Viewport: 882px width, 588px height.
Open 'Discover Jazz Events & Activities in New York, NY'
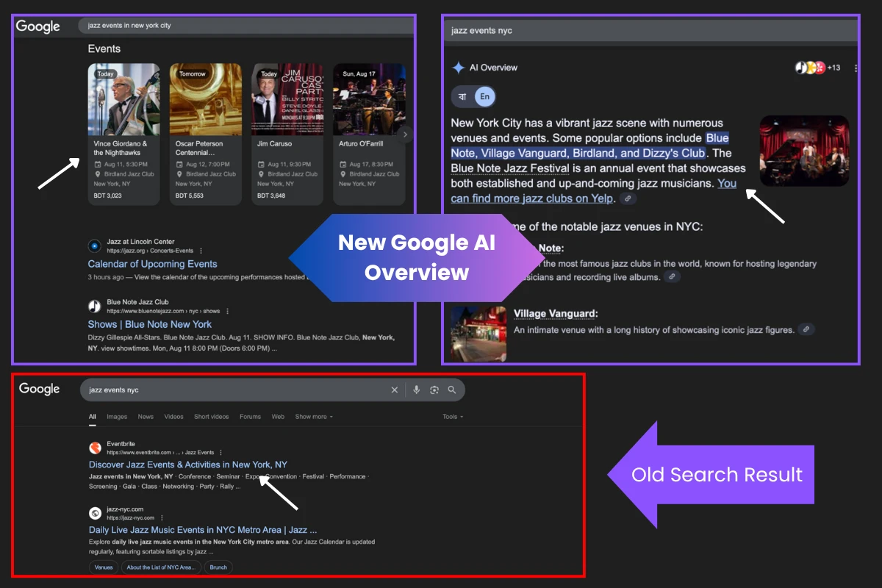click(188, 465)
